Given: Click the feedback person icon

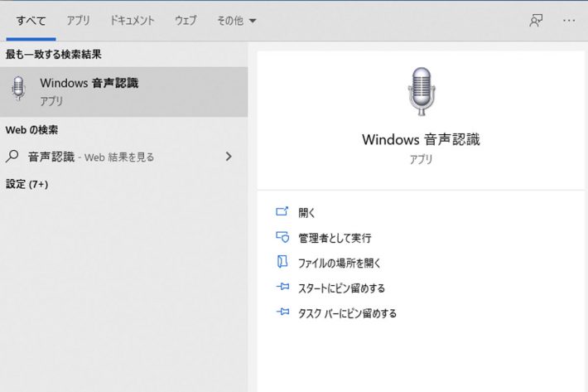Looking at the screenshot, I should coord(536,21).
